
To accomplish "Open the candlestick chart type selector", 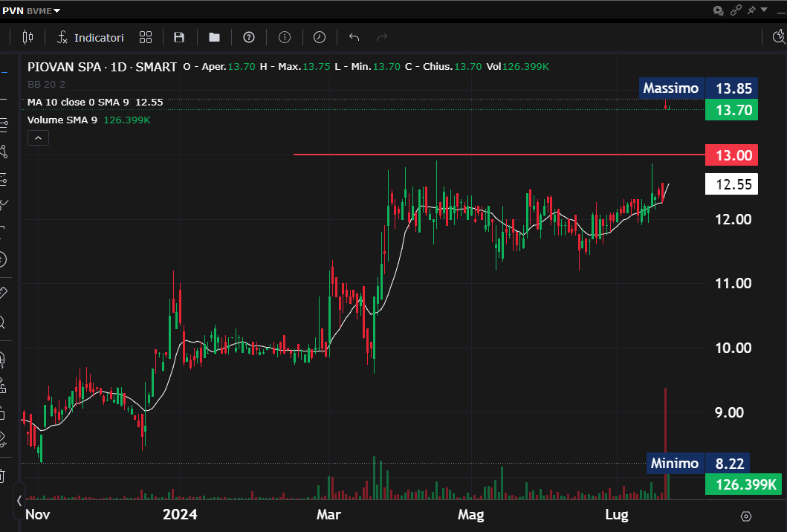I will point(28,37).
